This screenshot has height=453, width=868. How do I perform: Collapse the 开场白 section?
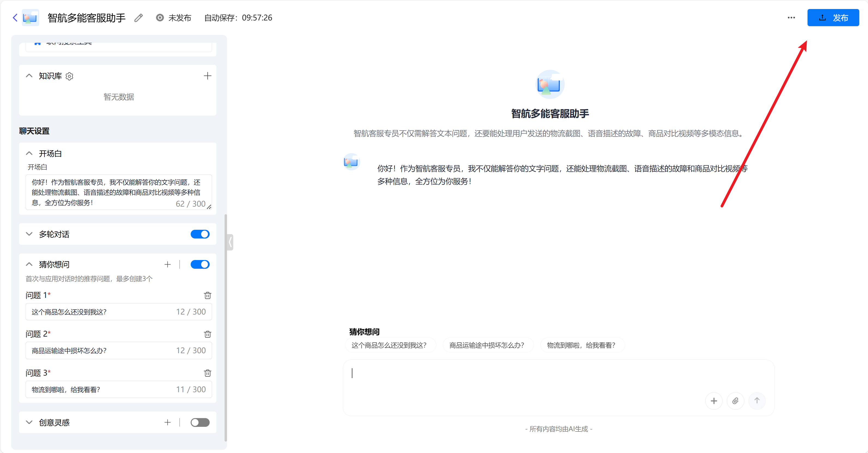pyautogui.click(x=29, y=153)
